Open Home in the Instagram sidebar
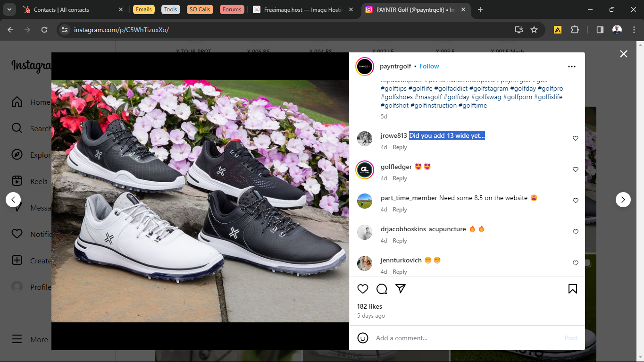Image resolution: width=644 pixels, height=362 pixels. pyautogui.click(x=31, y=102)
